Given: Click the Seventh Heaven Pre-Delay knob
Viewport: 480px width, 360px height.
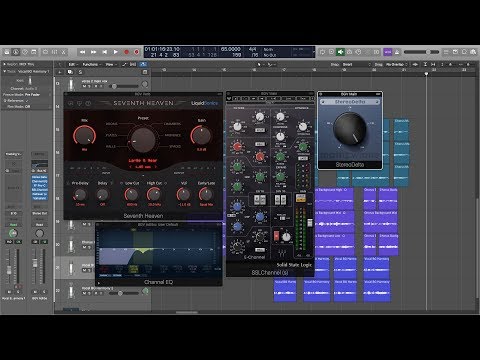Looking at the screenshot, I should pos(80,195).
